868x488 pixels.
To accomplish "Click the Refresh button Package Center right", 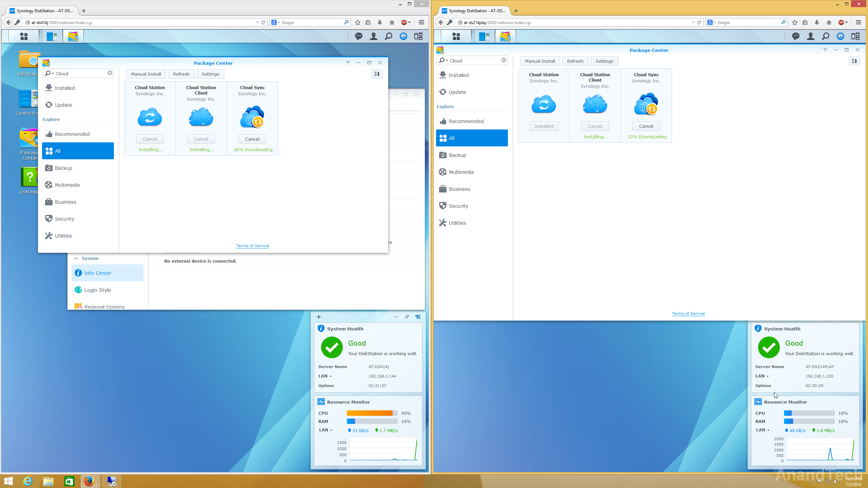I will [x=575, y=61].
